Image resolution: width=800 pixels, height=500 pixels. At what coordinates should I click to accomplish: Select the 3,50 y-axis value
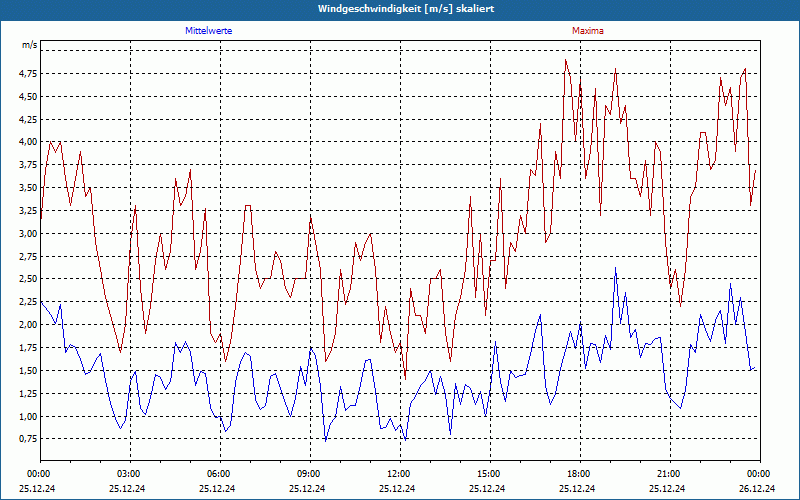(29, 188)
